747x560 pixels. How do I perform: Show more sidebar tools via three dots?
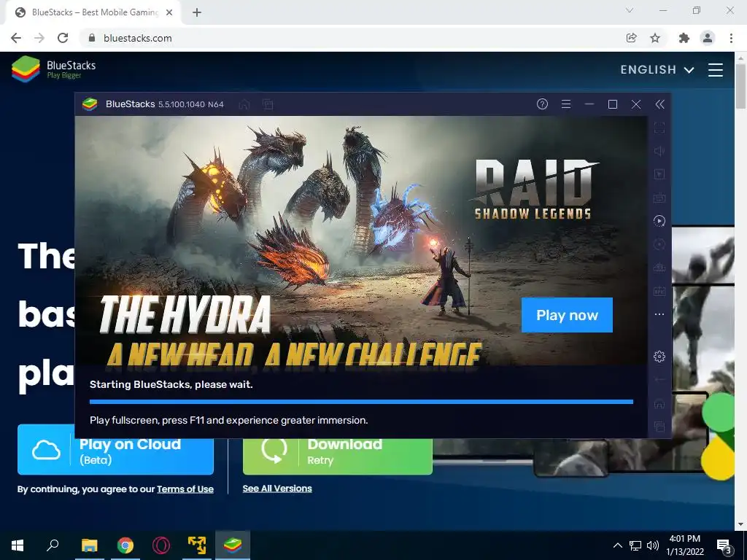click(x=659, y=314)
